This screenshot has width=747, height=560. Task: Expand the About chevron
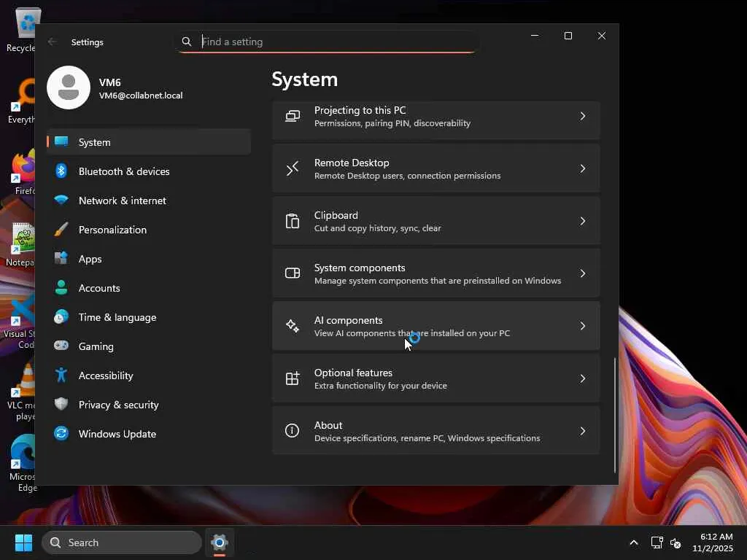[583, 431]
